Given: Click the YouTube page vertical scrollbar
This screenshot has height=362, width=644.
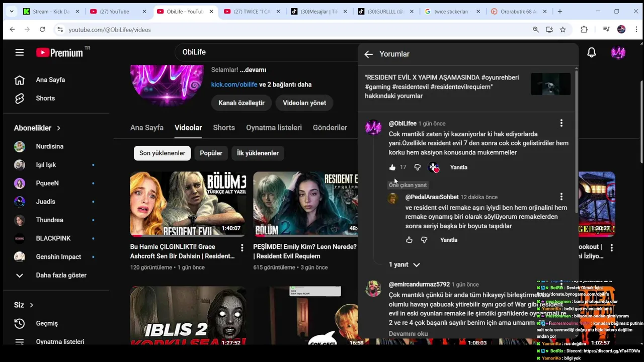Looking at the screenshot, I should (641, 121).
